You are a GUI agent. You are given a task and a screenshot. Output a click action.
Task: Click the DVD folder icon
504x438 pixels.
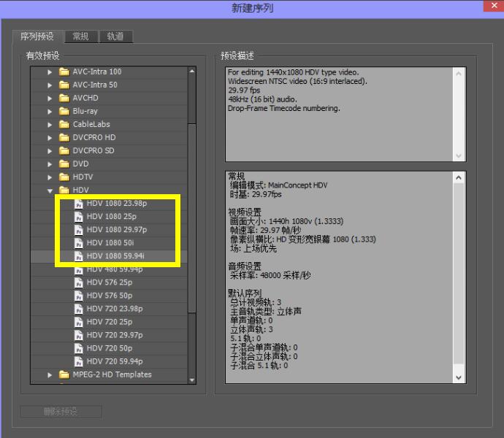pyautogui.click(x=64, y=164)
